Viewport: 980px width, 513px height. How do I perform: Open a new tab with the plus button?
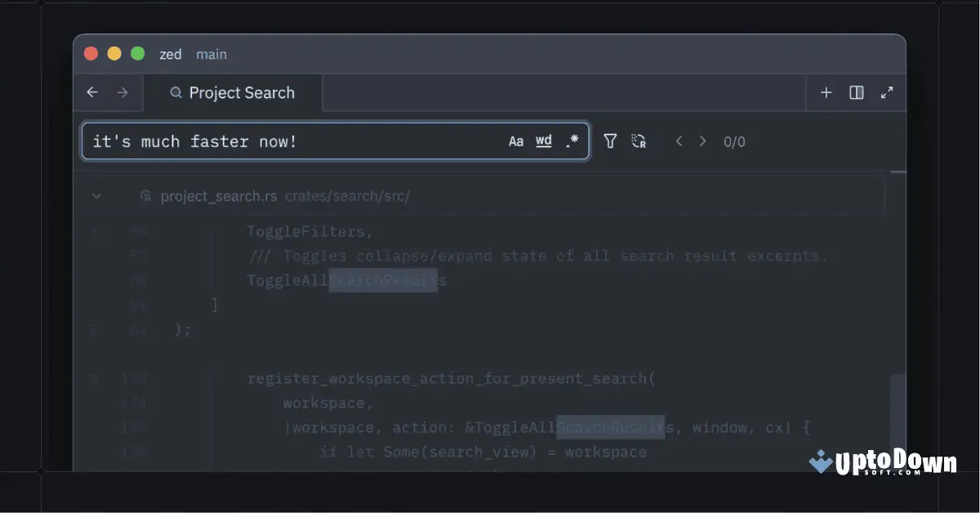coord(826,92)
